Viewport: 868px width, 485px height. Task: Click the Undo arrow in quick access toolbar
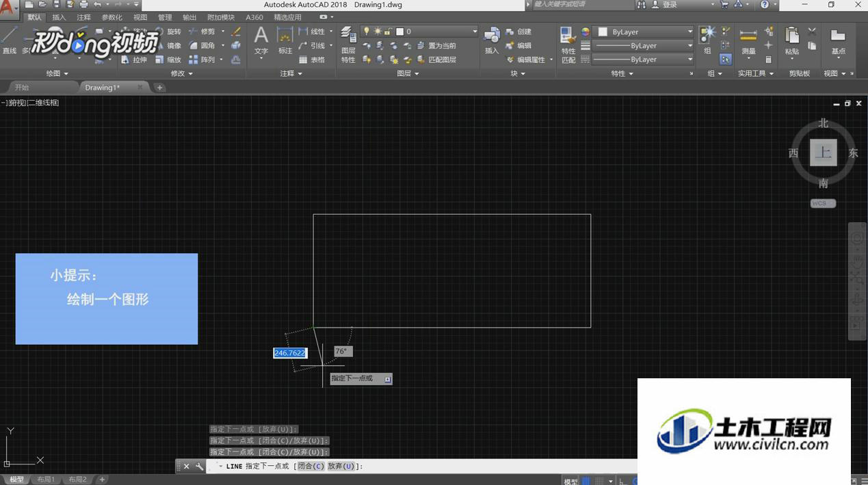point(97,5)
